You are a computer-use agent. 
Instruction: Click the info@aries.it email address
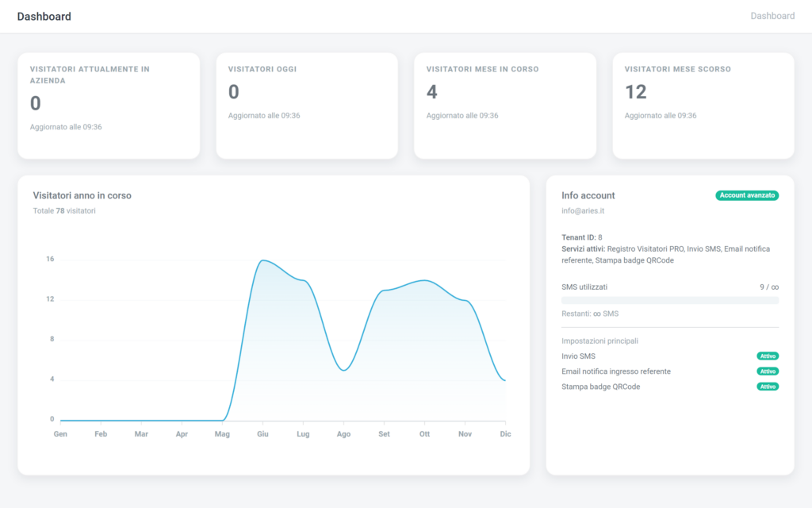583,211
